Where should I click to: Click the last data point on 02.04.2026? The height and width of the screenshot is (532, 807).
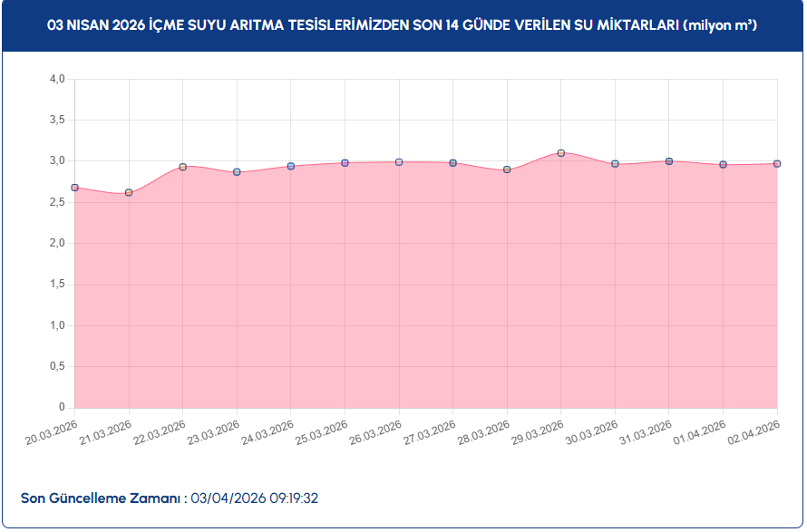click(x=777, y=164)
